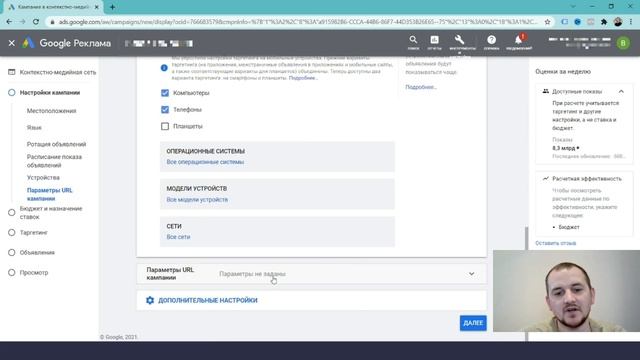The image size is (640, 360).
Task: Click the people icon by available impressions
Action: tap(546, 91)
